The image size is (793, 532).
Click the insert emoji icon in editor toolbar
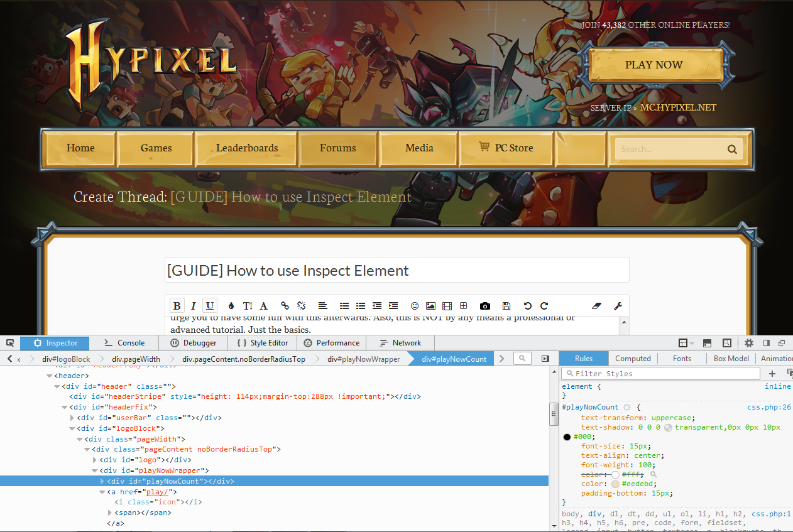coord(415,306)
